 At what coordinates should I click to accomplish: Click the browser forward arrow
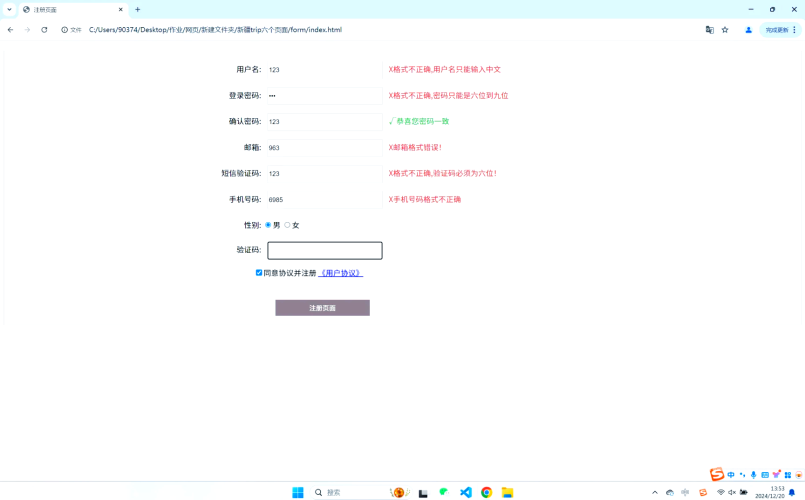coord(27,30)
